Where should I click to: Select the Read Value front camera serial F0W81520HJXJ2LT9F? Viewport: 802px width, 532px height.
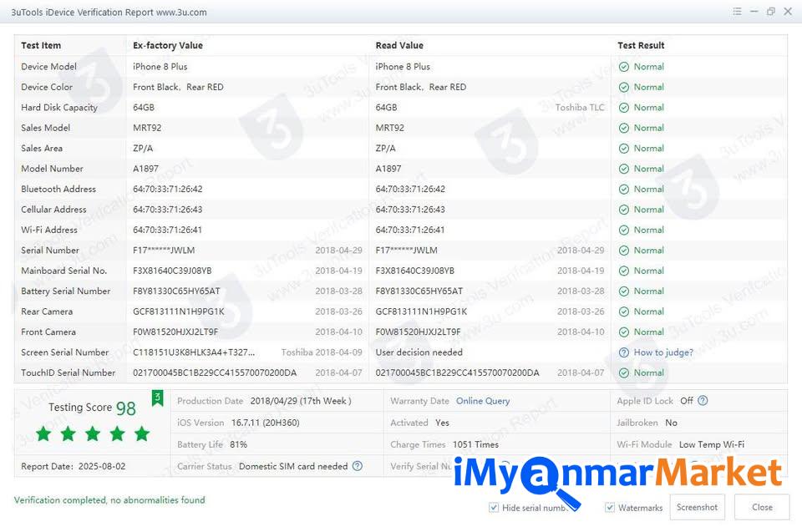point(418,332)
